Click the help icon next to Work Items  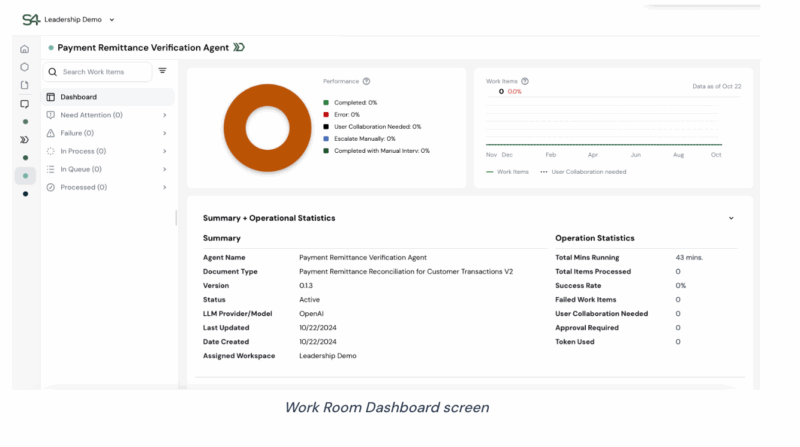525,81
